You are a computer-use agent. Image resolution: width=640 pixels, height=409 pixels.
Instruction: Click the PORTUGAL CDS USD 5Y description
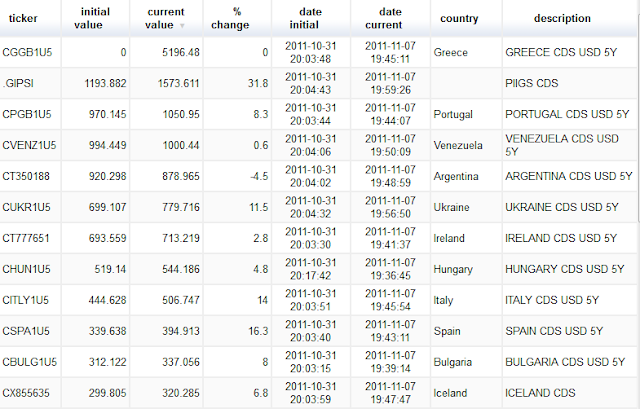(567, 114)
